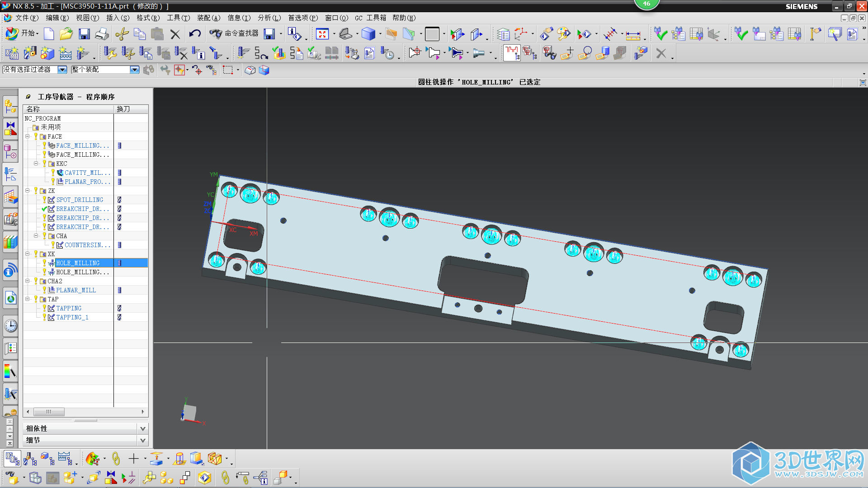Click the Copy icon in toolbar

click(140, 34)
